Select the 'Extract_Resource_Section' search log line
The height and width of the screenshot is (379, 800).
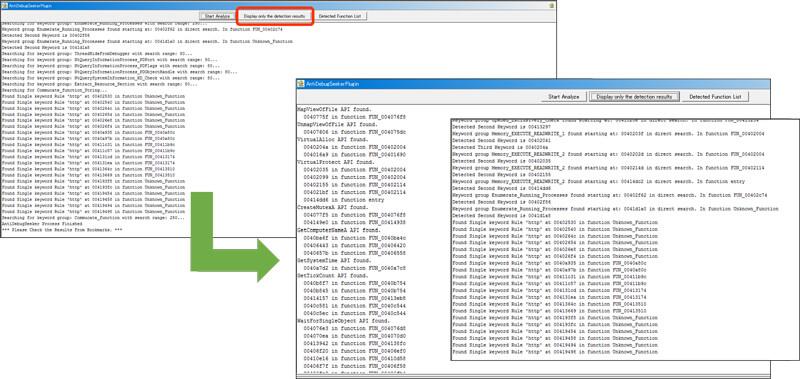(x=99, y=84)
